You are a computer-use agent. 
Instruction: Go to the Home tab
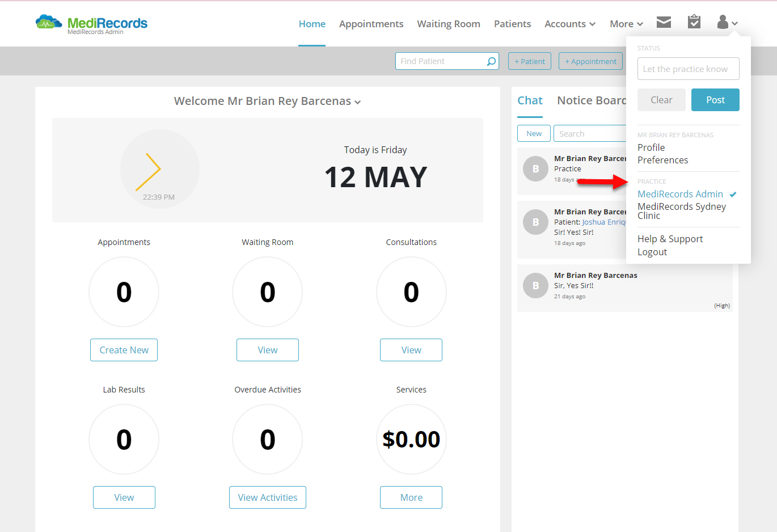click(312, 24)
